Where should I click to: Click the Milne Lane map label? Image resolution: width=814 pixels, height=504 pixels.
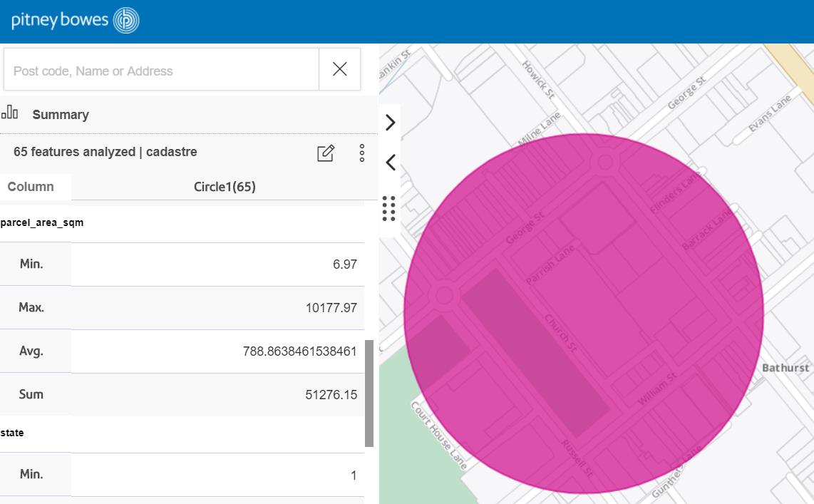pos(540,129)
